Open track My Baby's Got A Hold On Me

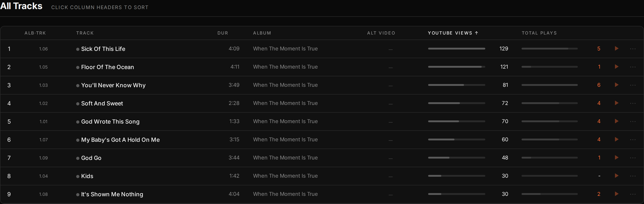[120, 140]
